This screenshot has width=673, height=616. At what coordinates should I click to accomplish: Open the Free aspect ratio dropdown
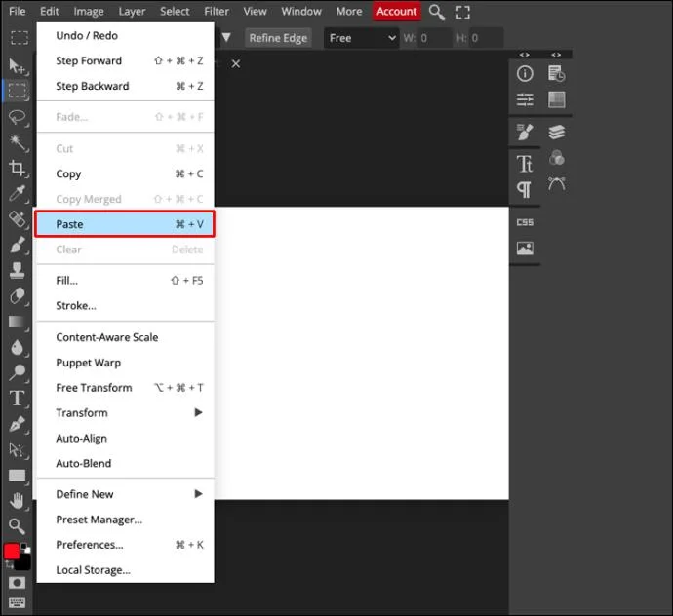(x=362, y=38)
